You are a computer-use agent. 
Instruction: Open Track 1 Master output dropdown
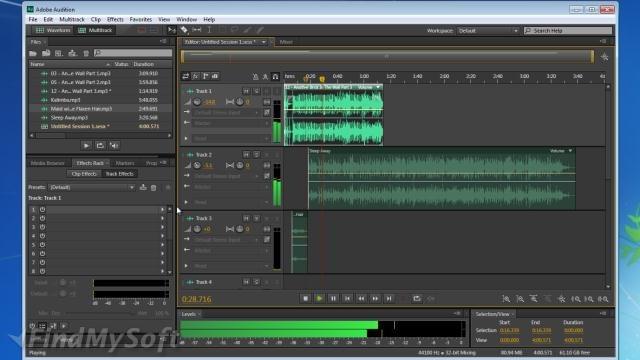click(x=231, y=123)
